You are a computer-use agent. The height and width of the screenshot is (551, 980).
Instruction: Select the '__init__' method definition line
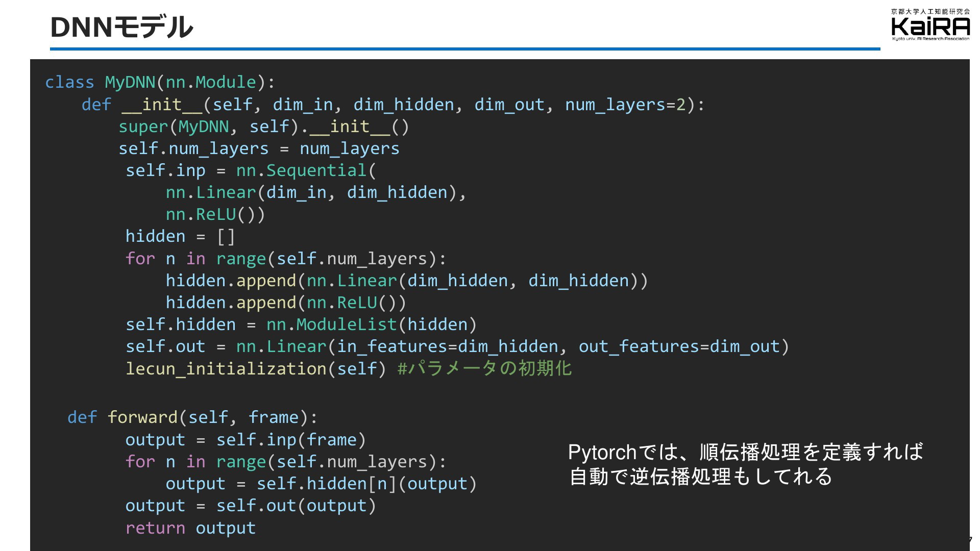pyautogui.click(x=393, y=105)
